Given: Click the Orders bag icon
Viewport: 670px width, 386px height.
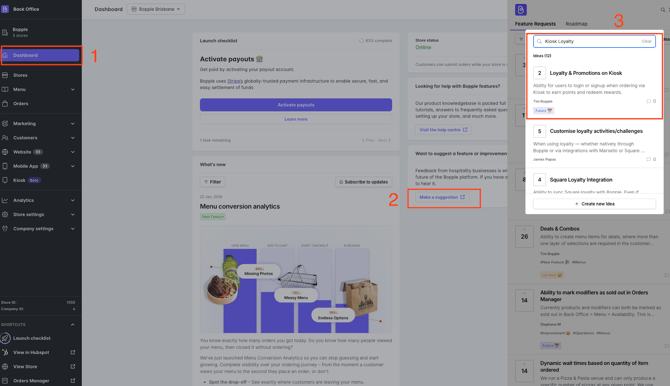Looking at the screenshot, I should tap(5, 103).
